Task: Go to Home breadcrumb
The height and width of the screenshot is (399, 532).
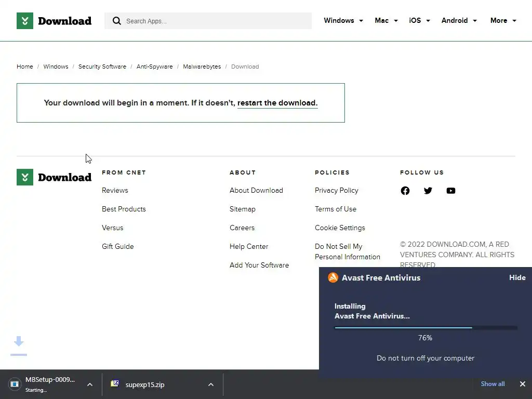Action: click(x=25, y=66)
